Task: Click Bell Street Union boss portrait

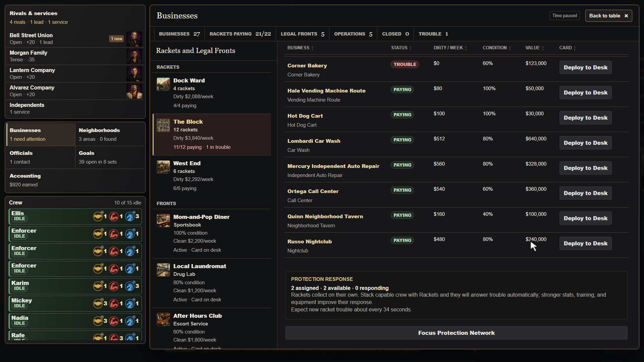Action: coord(134,39)
